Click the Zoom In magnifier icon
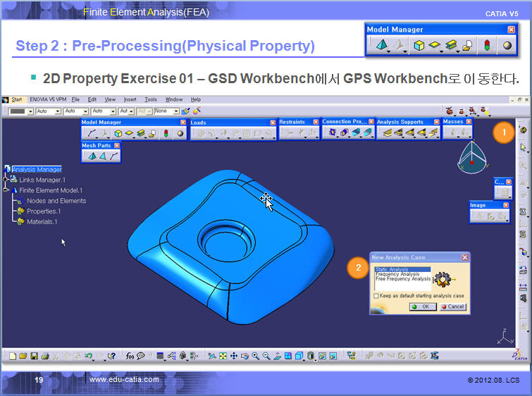 coord(256,356)
